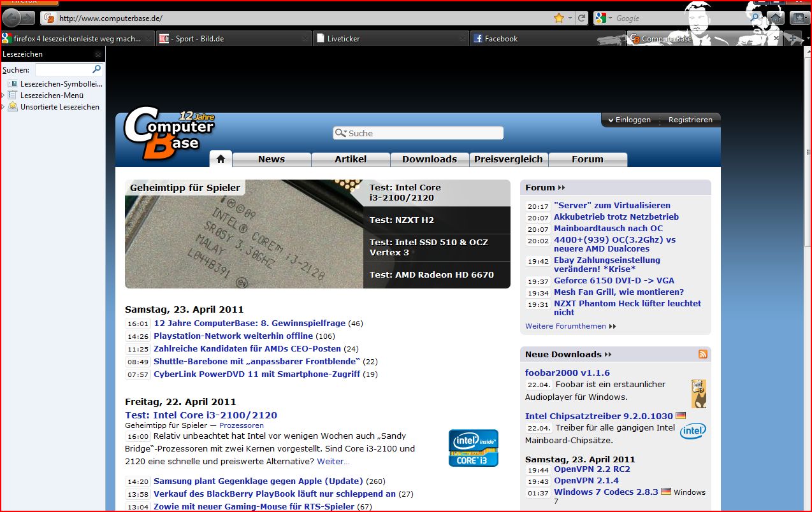Select 'Test: NZXT H2' teaser entry
The height and width of the screenshot is (512, 812).
click(437, 220)
